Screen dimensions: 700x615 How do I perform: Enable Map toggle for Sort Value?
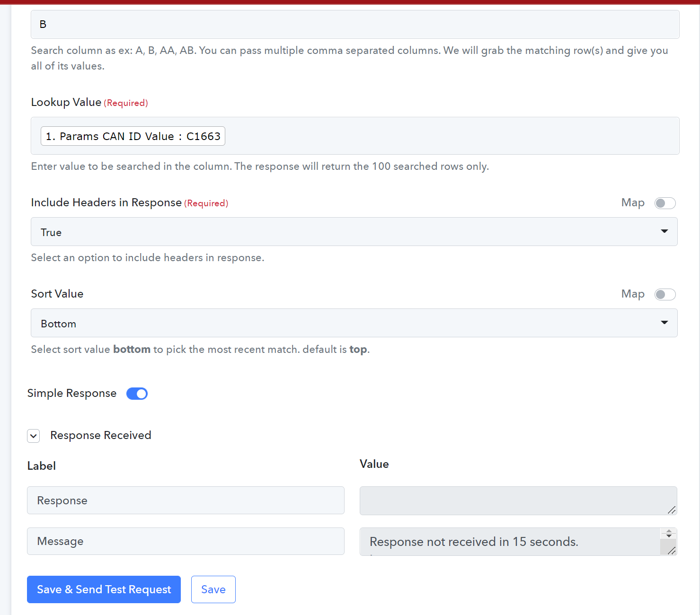(665, 294)
